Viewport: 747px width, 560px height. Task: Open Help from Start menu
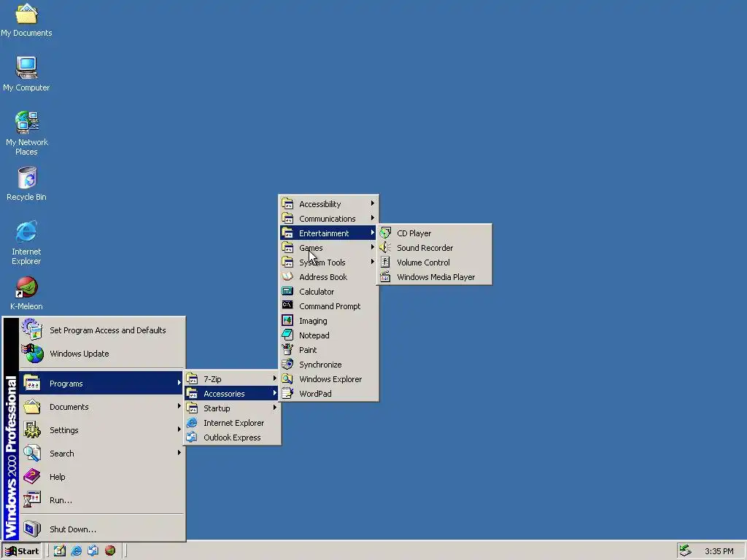click(101, 477)
